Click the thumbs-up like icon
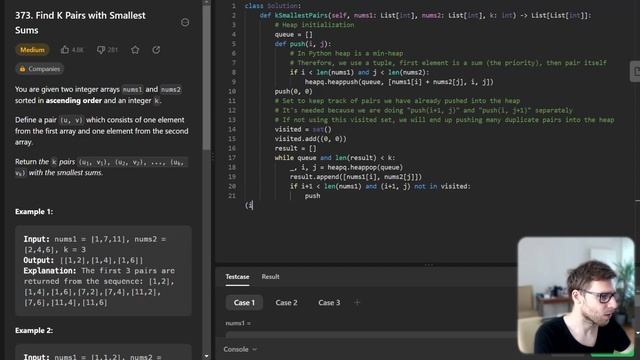 pos(65,50)
